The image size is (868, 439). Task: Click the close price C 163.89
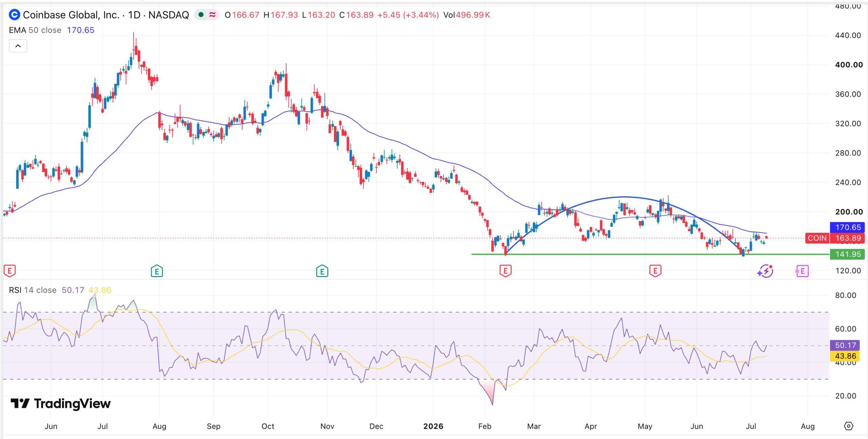coord(356,15)
